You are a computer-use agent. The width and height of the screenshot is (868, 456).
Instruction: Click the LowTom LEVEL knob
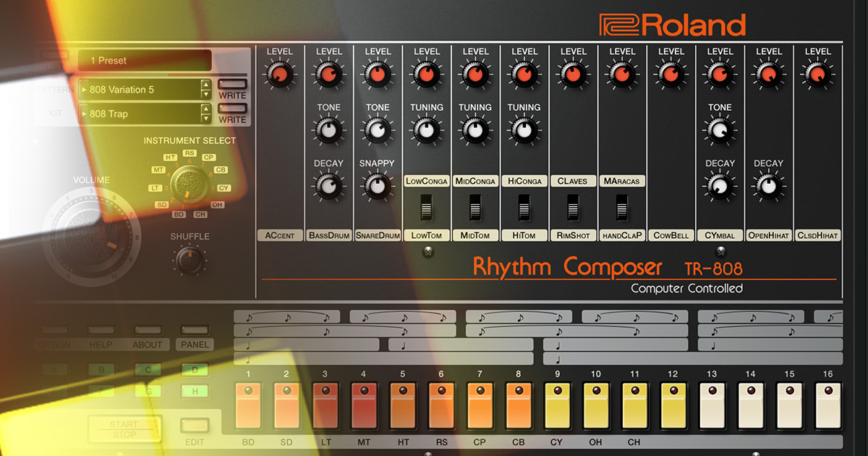[x=426, y=74]
